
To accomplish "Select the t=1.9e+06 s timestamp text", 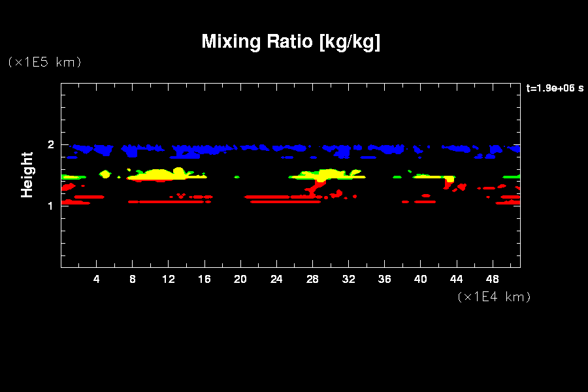I will [555, 88].
